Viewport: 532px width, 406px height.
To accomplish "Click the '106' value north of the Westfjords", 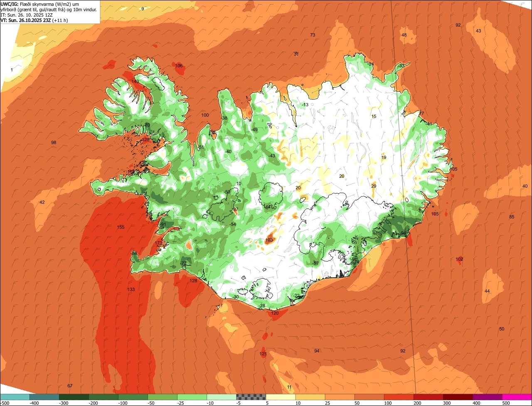I will (179, 66).
